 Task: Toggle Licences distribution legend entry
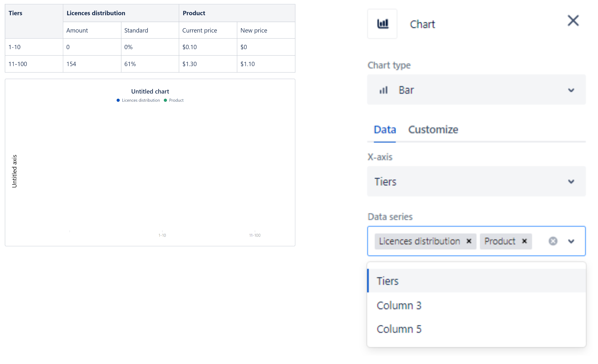click(x=138, y=100)
